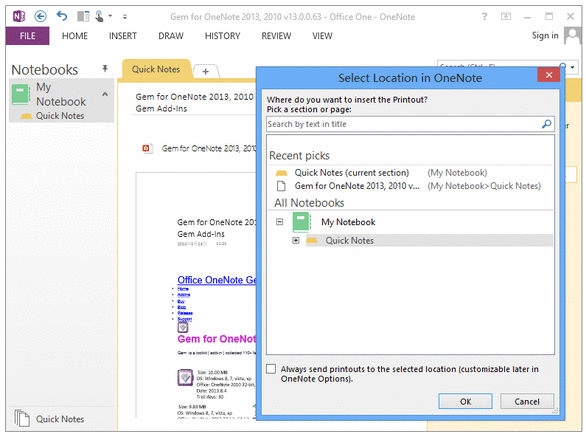The height and width of the screenshot is (437, 586).
Task: Expand Quick Notes with plus box in dialog
Action: click(296, 240)
